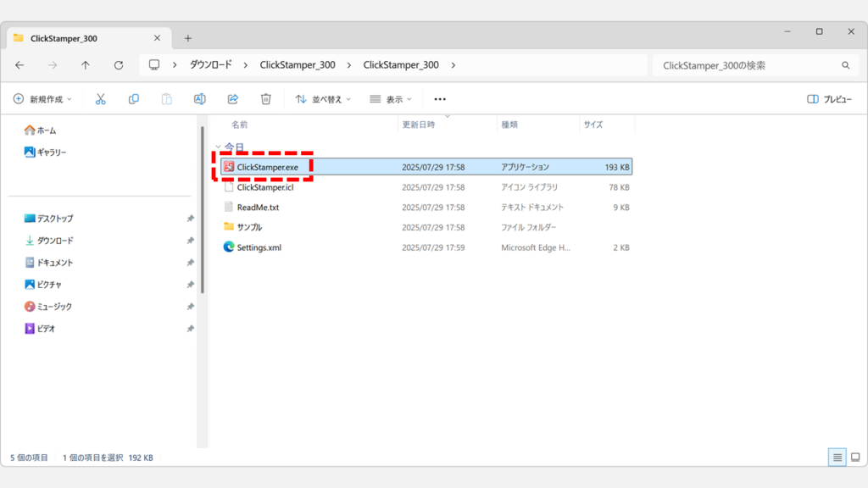Go back with the left arrow

click(x=19, y=65)
